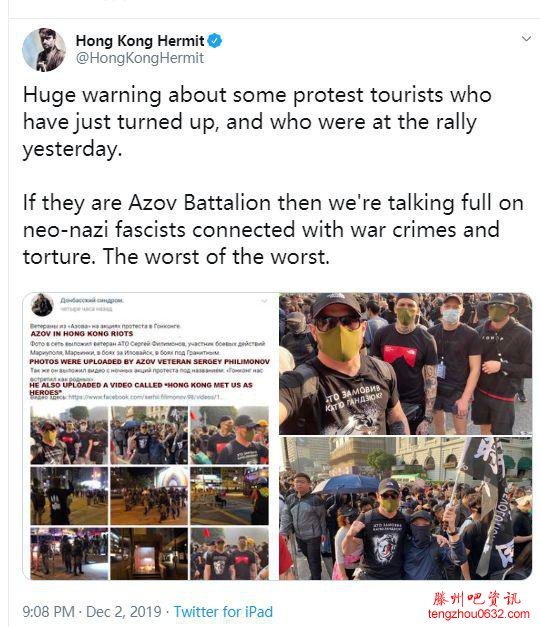Click the small chevron in embedded post
This screenshot has height=627, width=540.
264,301
